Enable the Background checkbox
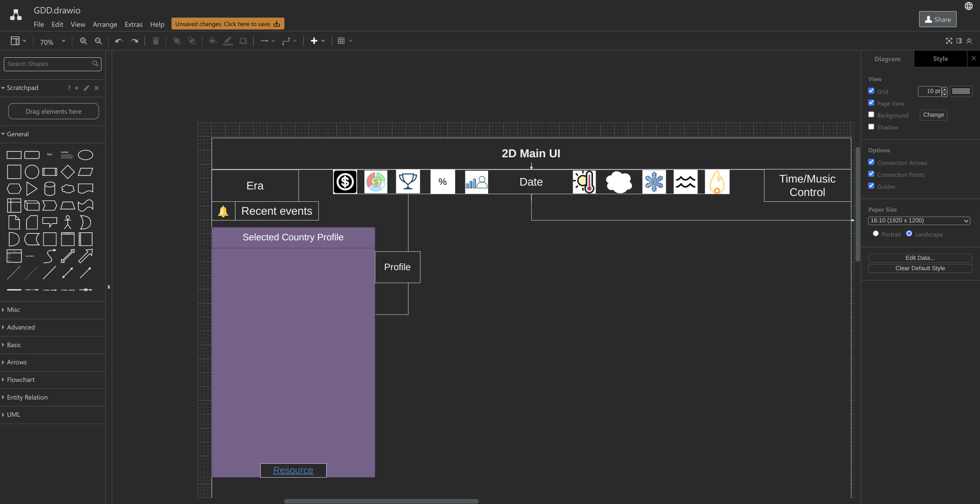This screenshot has height=504, width=980. pos(871,114)
